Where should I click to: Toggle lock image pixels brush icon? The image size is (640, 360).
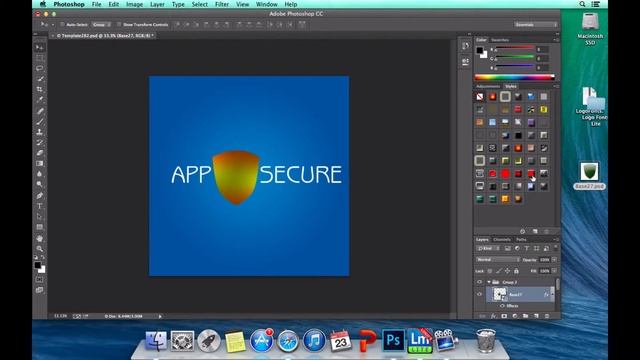pos(499,271)
